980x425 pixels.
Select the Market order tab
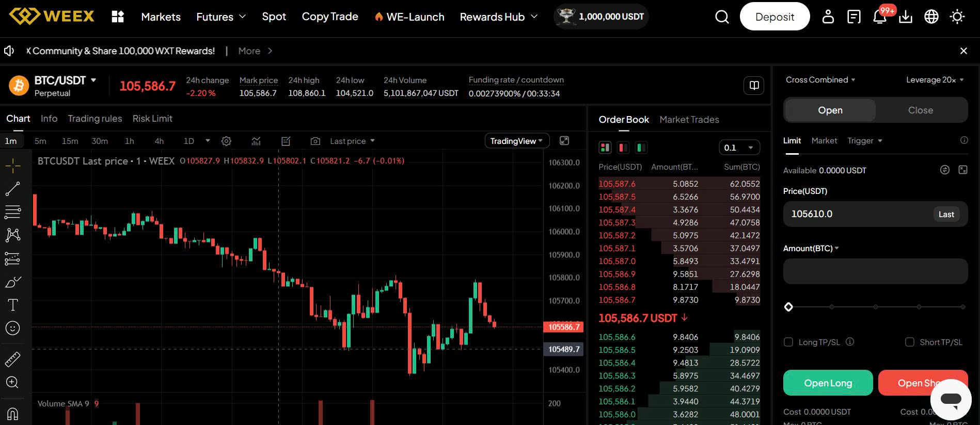pyautogui.click(x=824, y=140)
